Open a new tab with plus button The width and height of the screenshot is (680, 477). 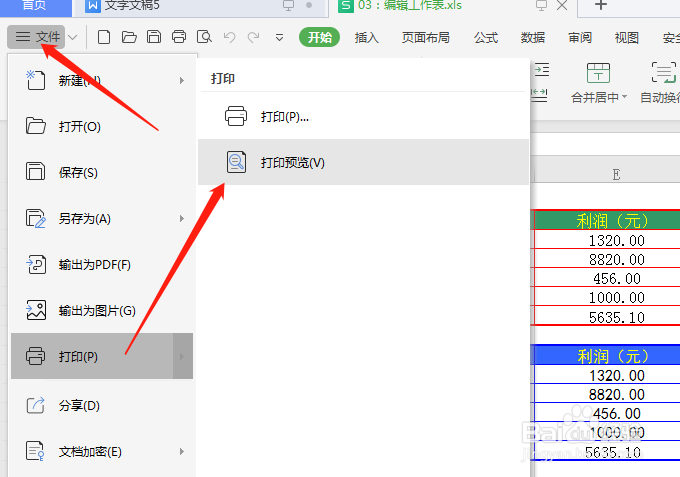coord(601,5)
